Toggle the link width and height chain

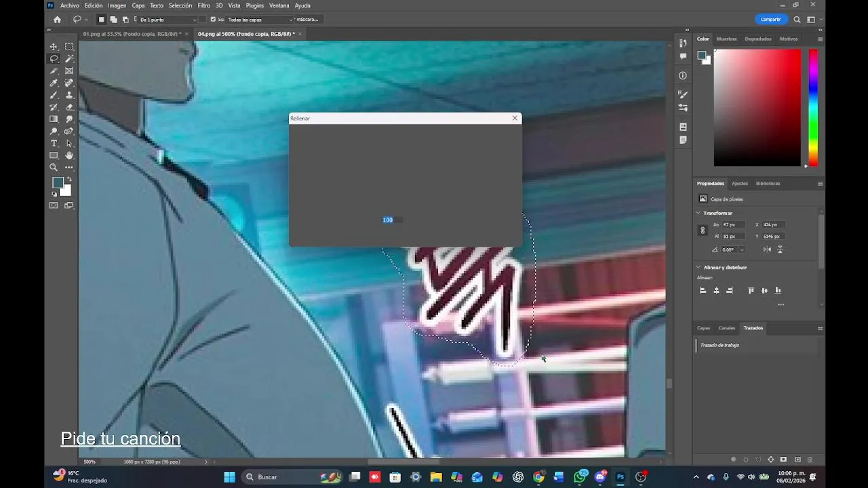(703, 230)
